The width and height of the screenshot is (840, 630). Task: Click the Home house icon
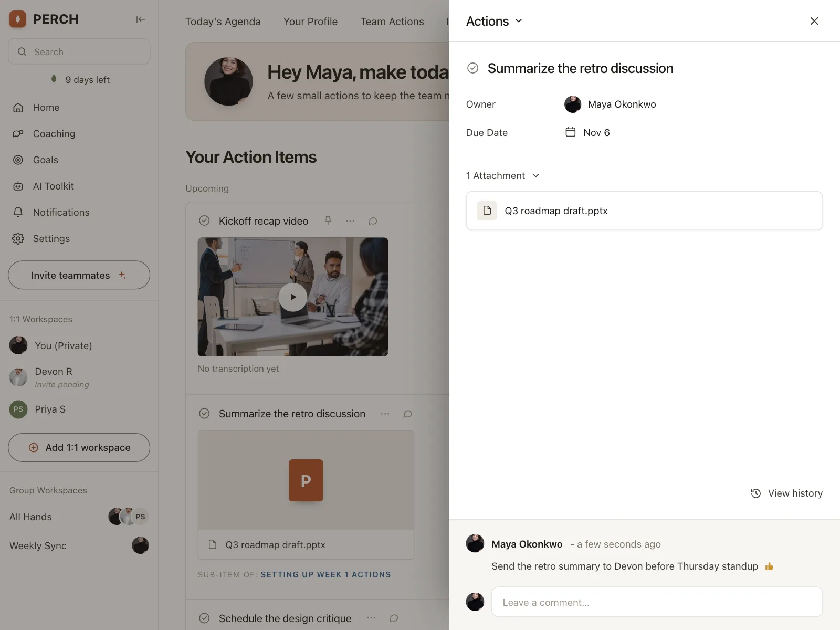pos(18,107)
